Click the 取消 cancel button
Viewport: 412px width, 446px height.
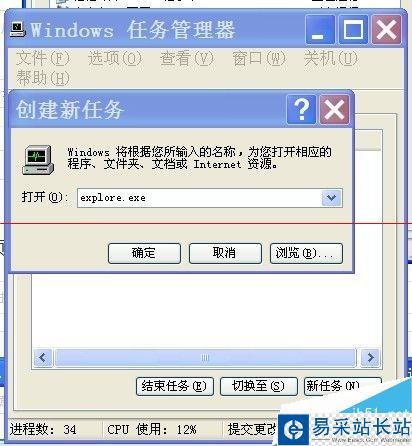click(225, 253)
